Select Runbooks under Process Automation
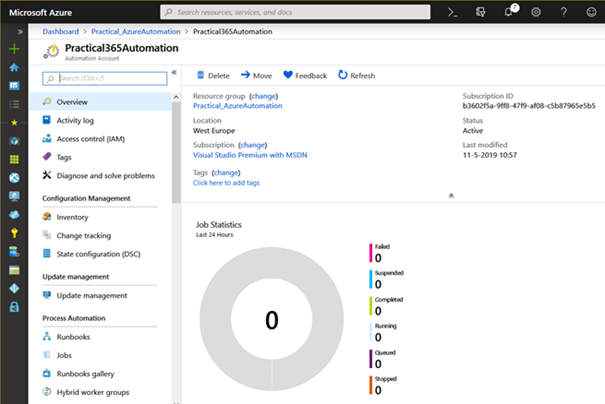 pyautogui.click(x=73, y=336)
